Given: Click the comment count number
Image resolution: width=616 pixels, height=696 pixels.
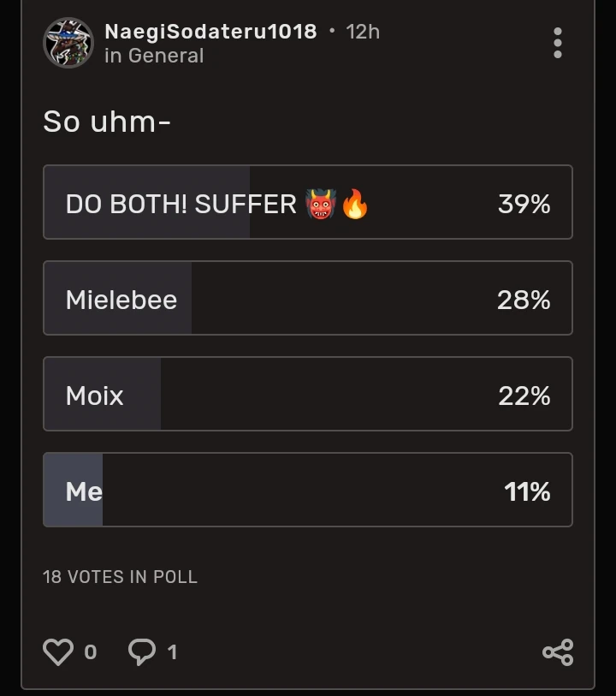Looking at the screenshot, I should 172,653.
